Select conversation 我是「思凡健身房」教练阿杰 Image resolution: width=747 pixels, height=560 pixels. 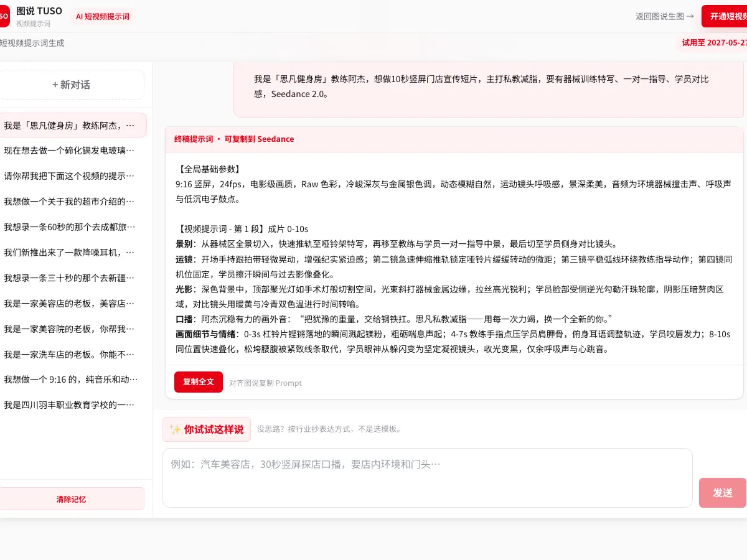pos(72,125)
